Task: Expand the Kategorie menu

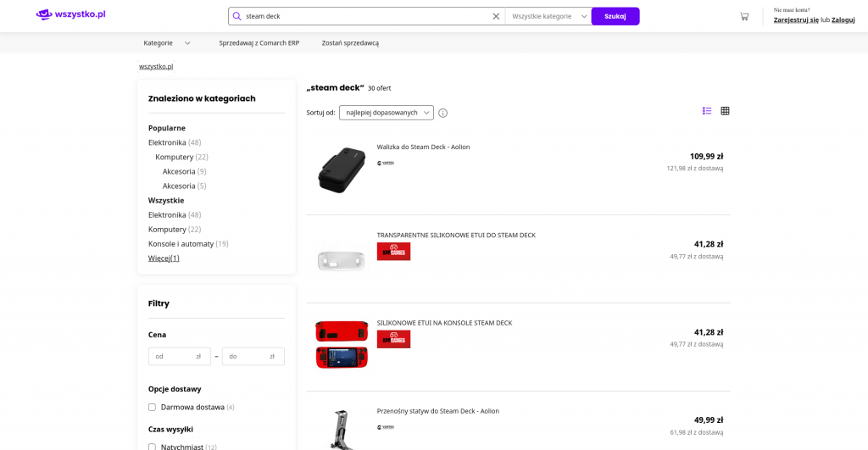Action: (x=167, y=43)
